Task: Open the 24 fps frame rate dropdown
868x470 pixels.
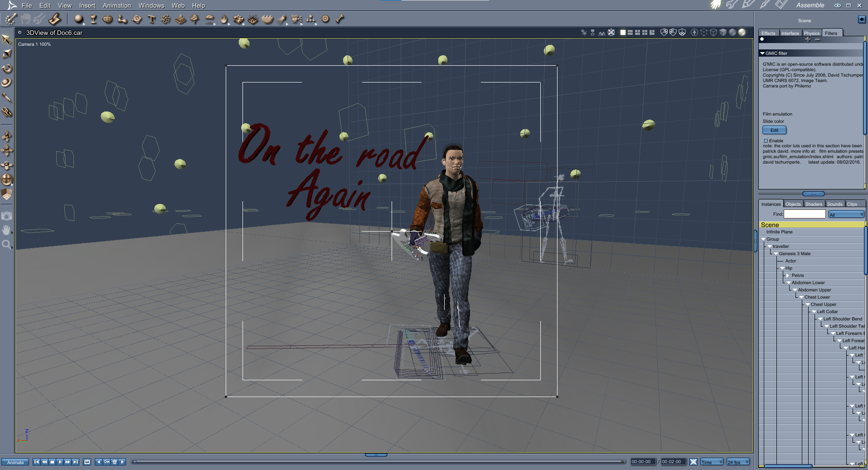Action: [738, 462]
